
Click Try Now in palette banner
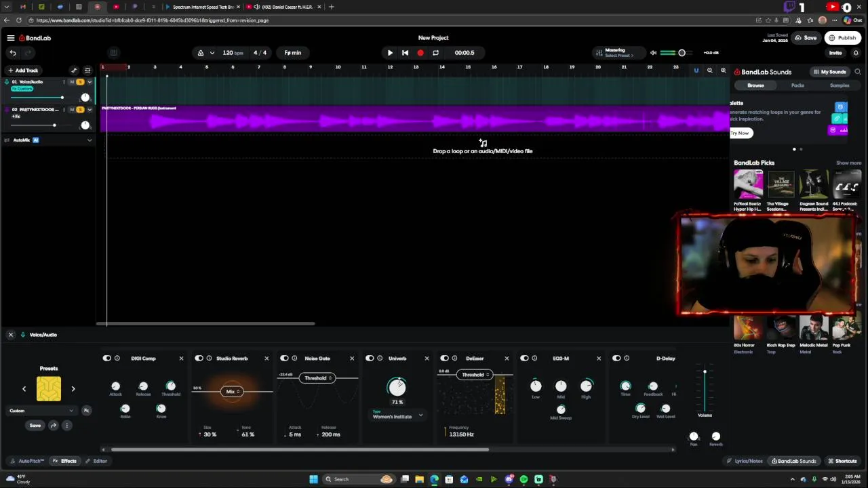tap(740, 133)
